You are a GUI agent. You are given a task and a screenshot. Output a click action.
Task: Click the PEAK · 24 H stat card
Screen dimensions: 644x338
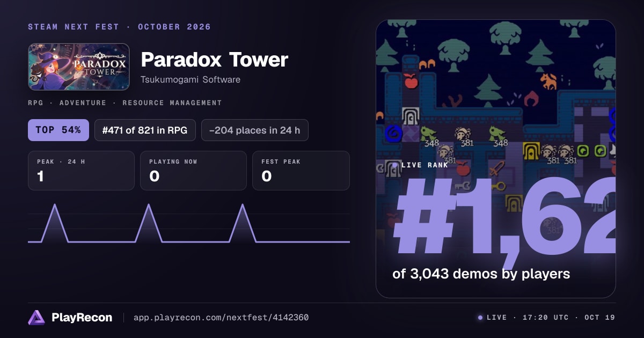click(81, 171)
